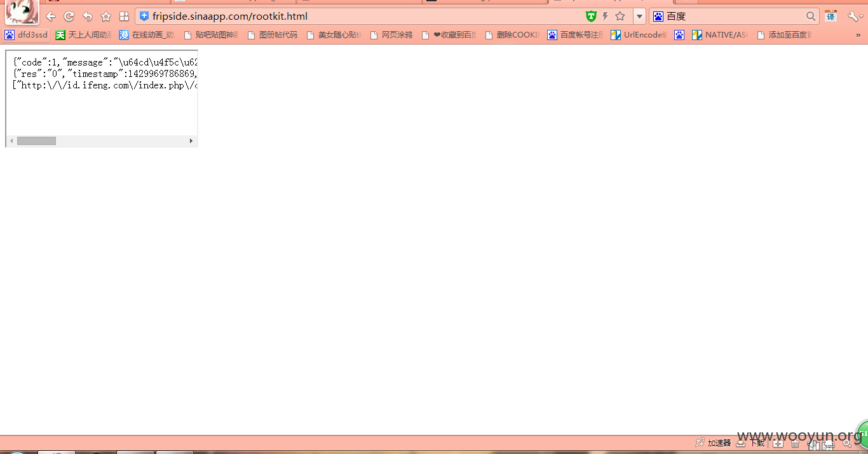This screenshot has height=454, width=868.
Task: Open the 在线动画 bookmark
Action: tap(147, 35)
